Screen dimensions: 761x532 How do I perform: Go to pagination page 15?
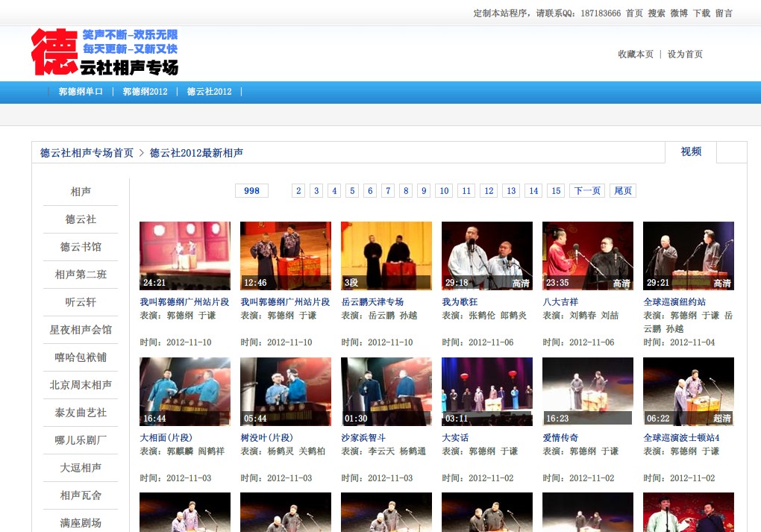tap(556, 191)
